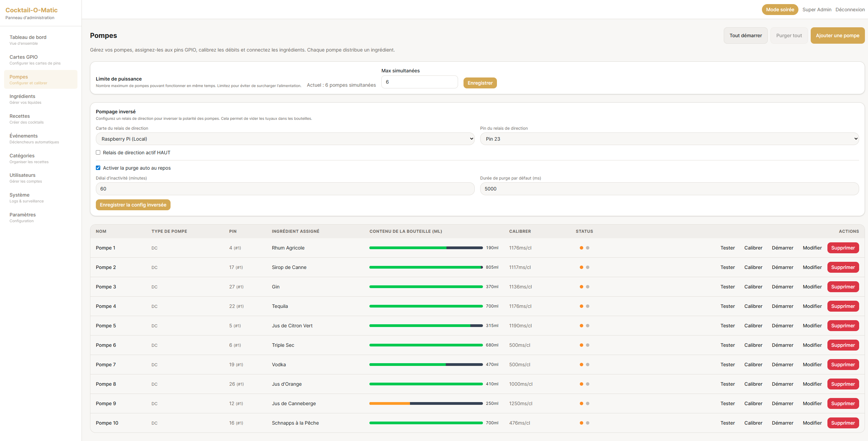Click the orange status indicator of Pompe 9

[x=582, y=403]
